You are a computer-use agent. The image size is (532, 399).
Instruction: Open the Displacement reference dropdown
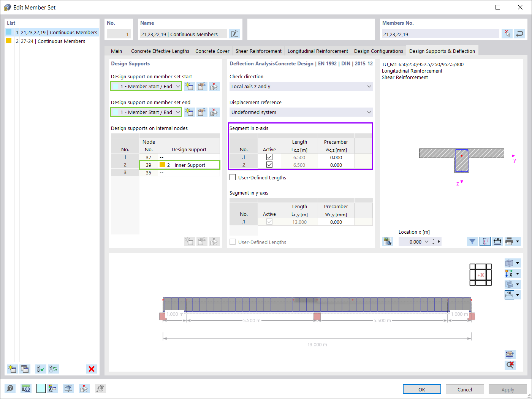[x=300, y=112]
